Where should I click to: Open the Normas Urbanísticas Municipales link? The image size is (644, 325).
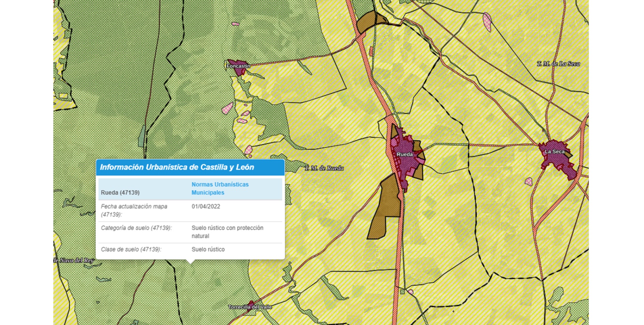[220, 188]
